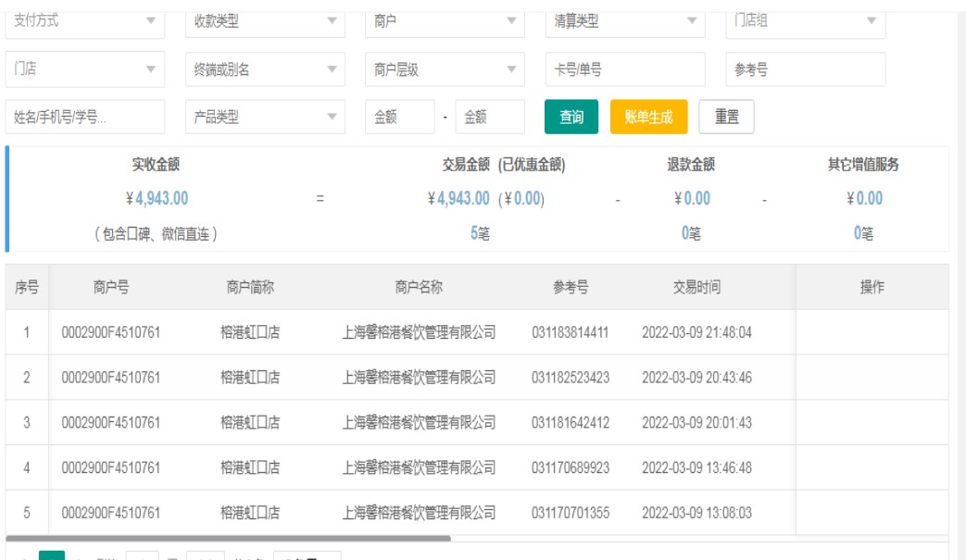Expand the 商户层级 selector
The width and height of the screenshot is (966, 560).
pyautogui.click(x=445, y=69)
